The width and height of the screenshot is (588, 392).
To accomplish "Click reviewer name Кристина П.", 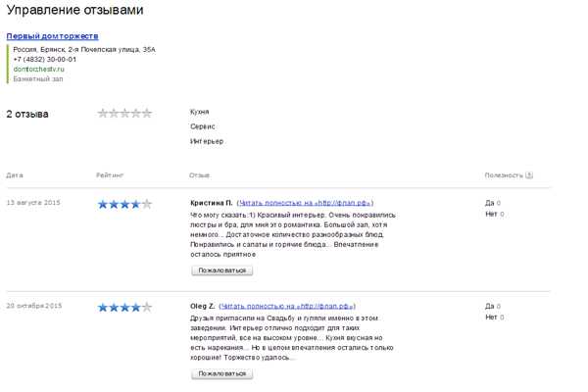I will [x=211, y=203].
